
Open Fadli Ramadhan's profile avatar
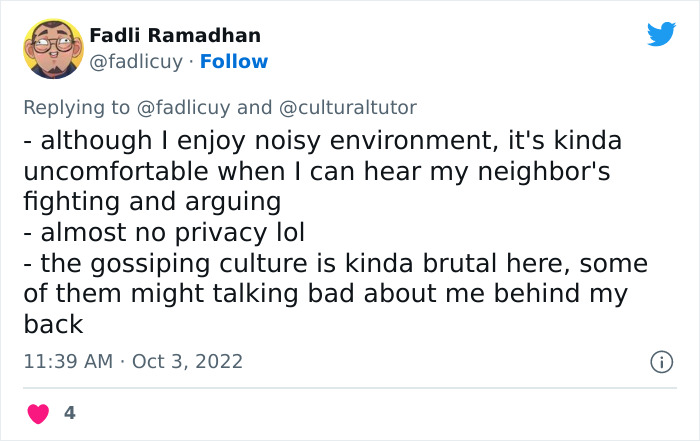tap(52, 48)
